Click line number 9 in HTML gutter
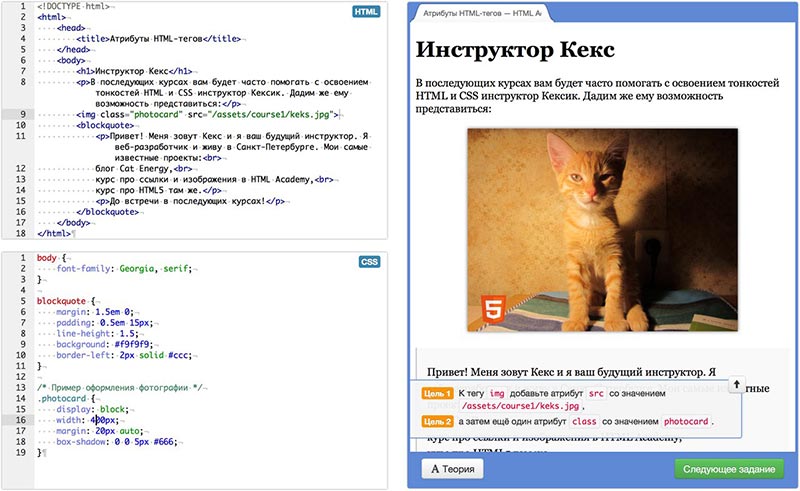This screenshot has height=491, width=800. coord(21,115)
